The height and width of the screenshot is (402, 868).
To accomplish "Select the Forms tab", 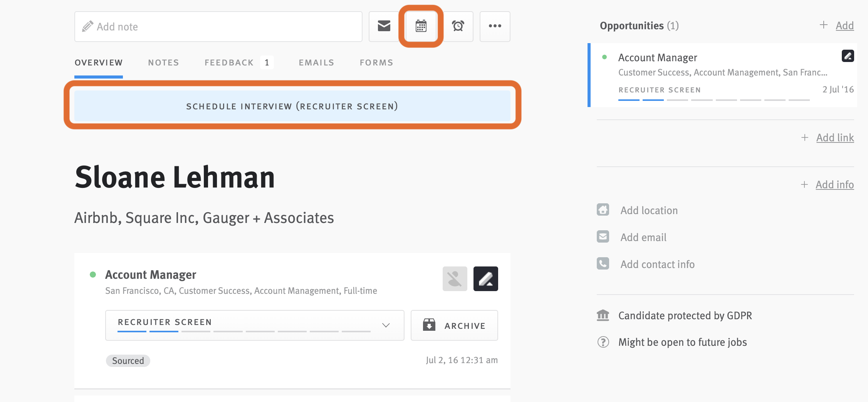I will pyautogui.click(x=376, y=62).
